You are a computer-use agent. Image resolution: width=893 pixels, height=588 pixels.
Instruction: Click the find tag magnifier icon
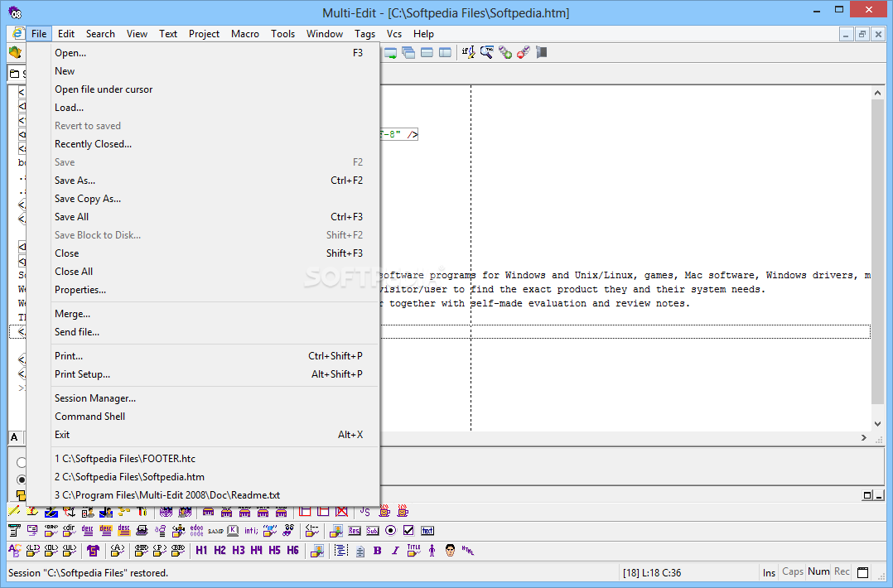(x=487, y=53)
